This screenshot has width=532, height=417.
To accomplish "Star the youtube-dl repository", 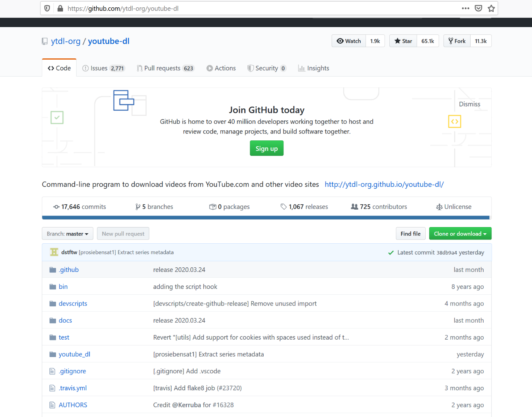I will [403, 41].
